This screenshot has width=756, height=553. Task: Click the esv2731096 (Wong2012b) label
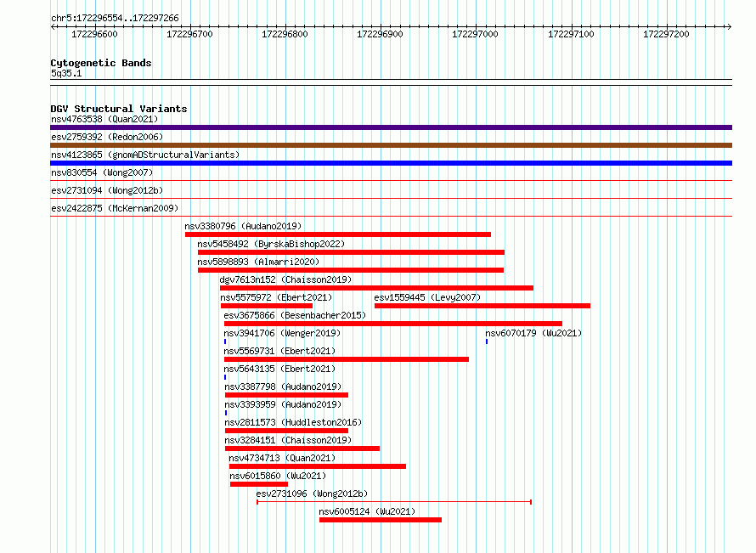tap(312, 494)
